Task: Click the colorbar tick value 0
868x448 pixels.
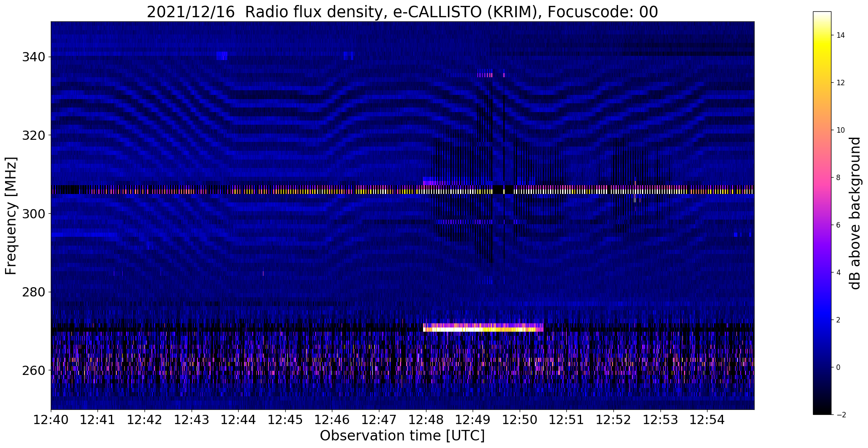Action: [839, 367]
